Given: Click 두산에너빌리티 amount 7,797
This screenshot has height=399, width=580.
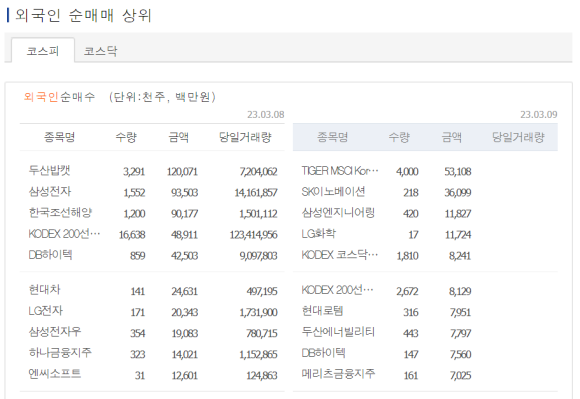Looking at the screenshot, I should tap(461, 334).
